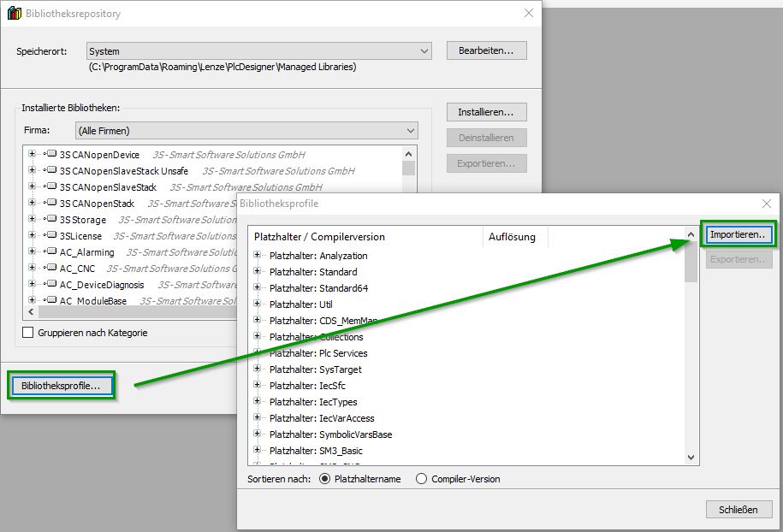Open Bibliotheksprofile dialog button
The height and width of the screenshot is (532, 783).
coord(62,386)
